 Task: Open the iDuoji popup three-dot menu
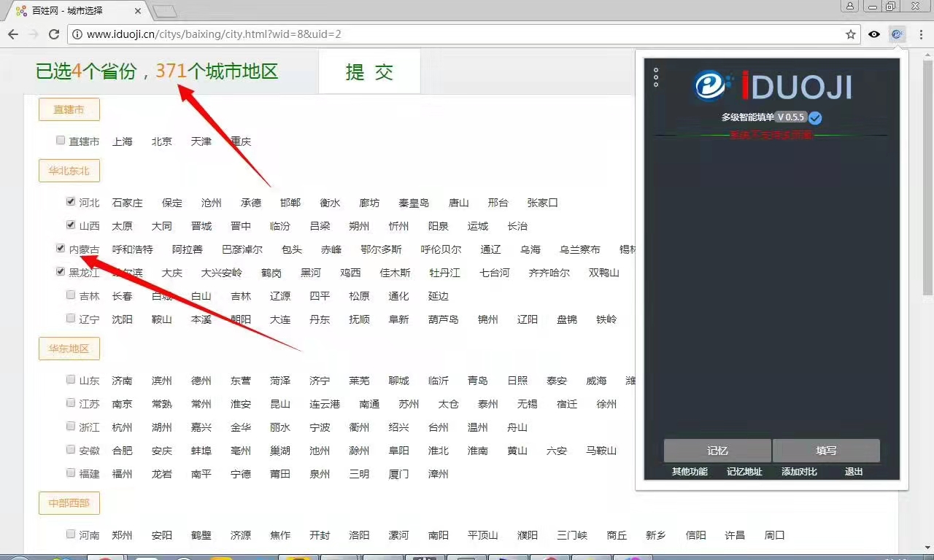click(x=656, y=77)
